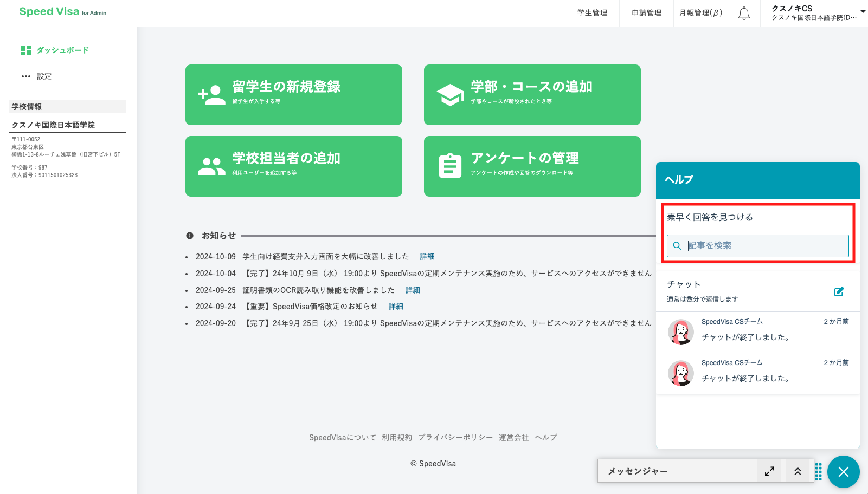Screen dimensions: 868x494
Task: Click the Speed Visa for Admin logo
Action: (x=63, y=12)
